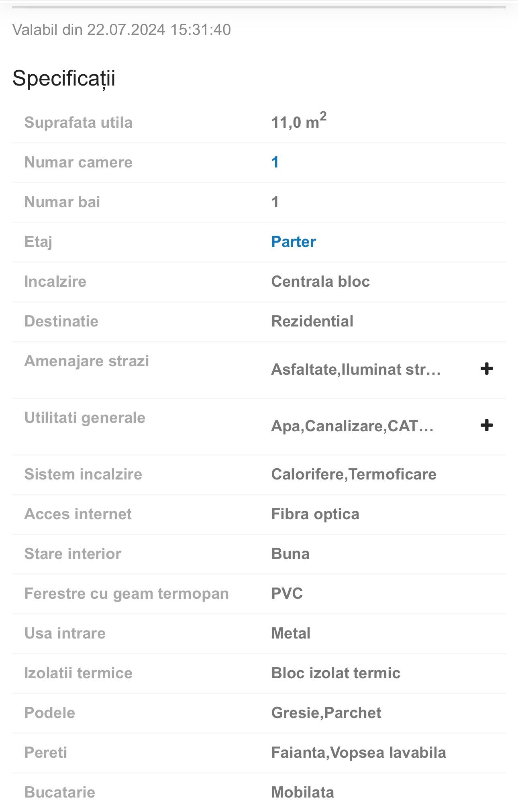Click the Specificații section heading
Image resolution: width=518 pixels, height=812 pixels.
(x=64, y=78)
